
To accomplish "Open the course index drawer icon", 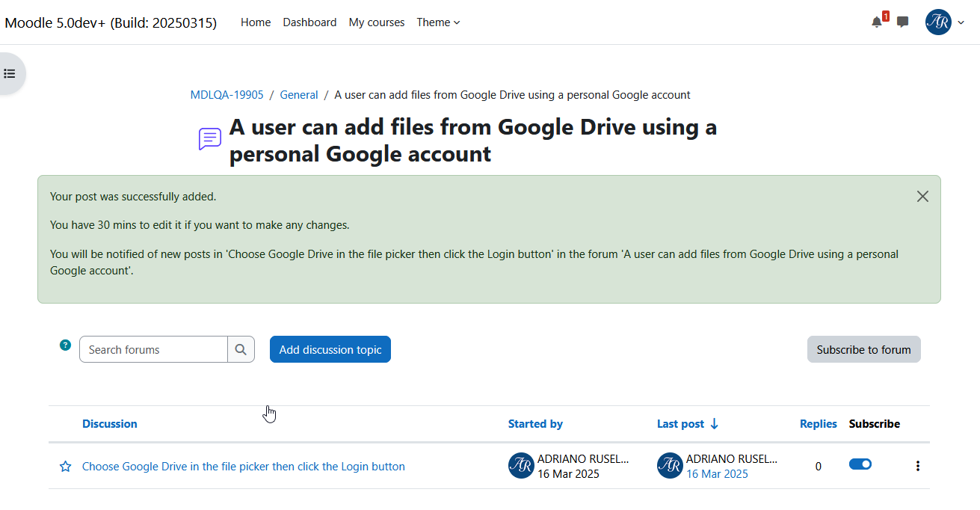I will (x=10, y=73).
